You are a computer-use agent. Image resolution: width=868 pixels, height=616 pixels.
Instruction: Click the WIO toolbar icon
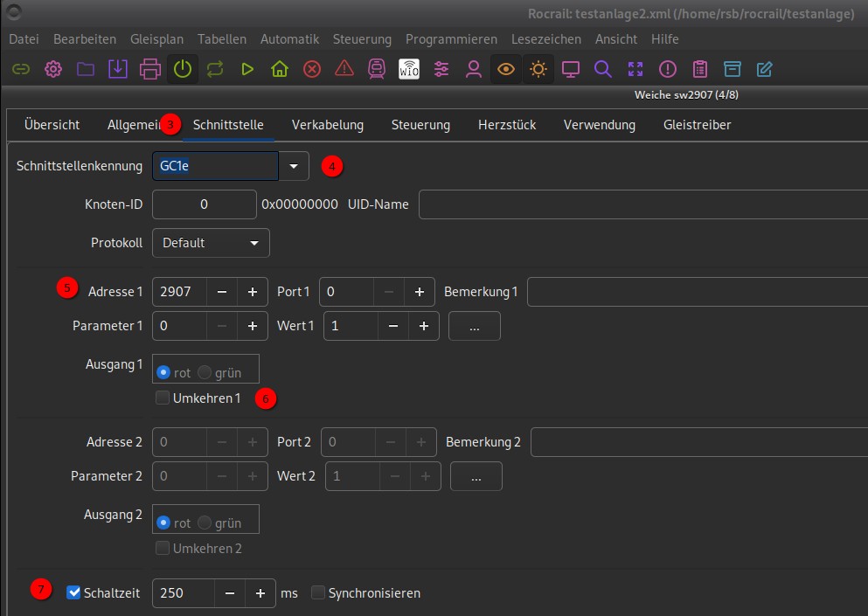[409, 69]
